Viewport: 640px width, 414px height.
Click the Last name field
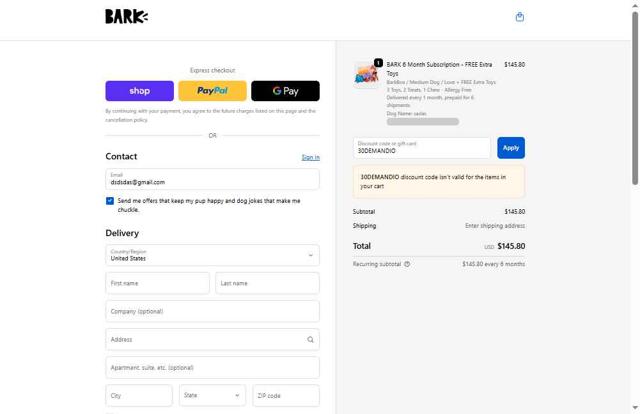[267, 283]
